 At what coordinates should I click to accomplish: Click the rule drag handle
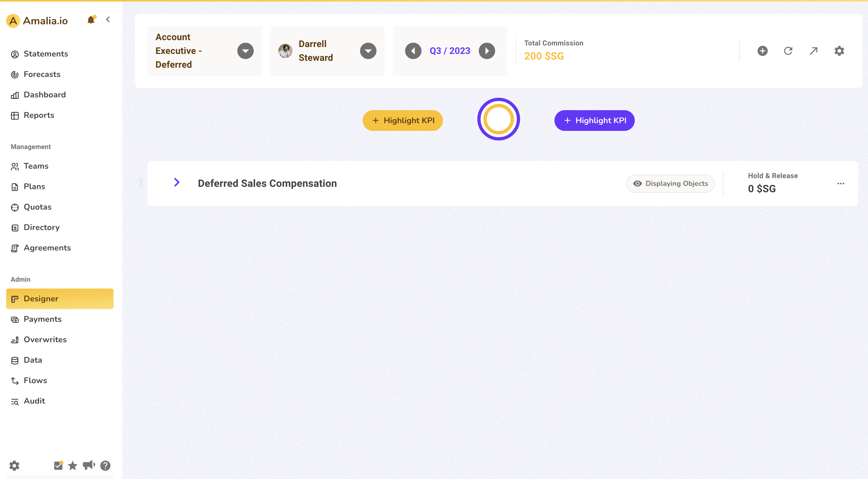pyautogui.click(x=141, y=183)
